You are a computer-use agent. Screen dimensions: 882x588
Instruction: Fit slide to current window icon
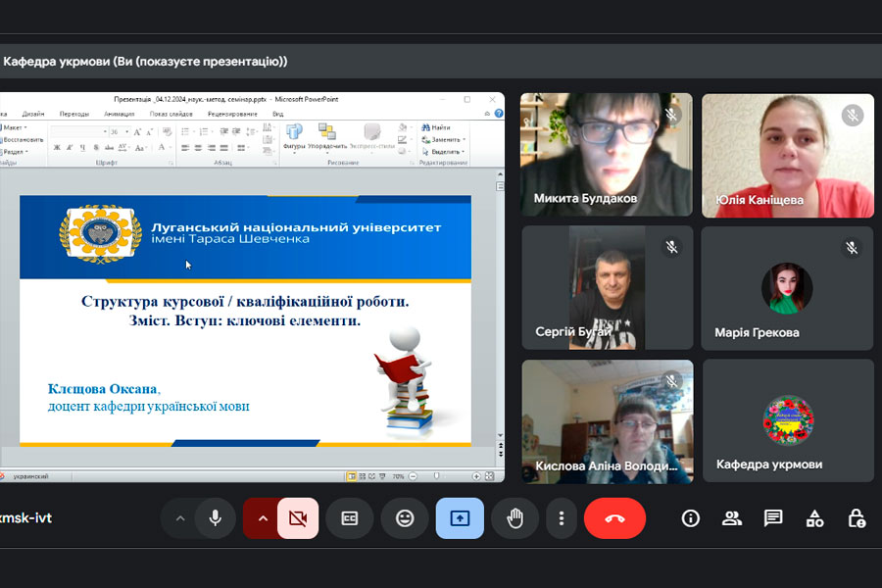click(489, 476)
